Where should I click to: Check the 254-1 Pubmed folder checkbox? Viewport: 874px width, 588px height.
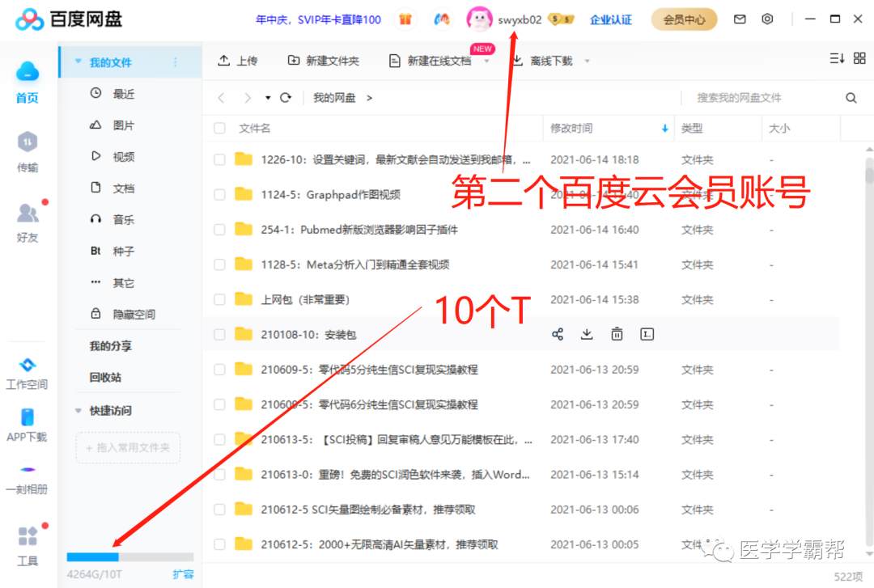(x=219, y=230)
